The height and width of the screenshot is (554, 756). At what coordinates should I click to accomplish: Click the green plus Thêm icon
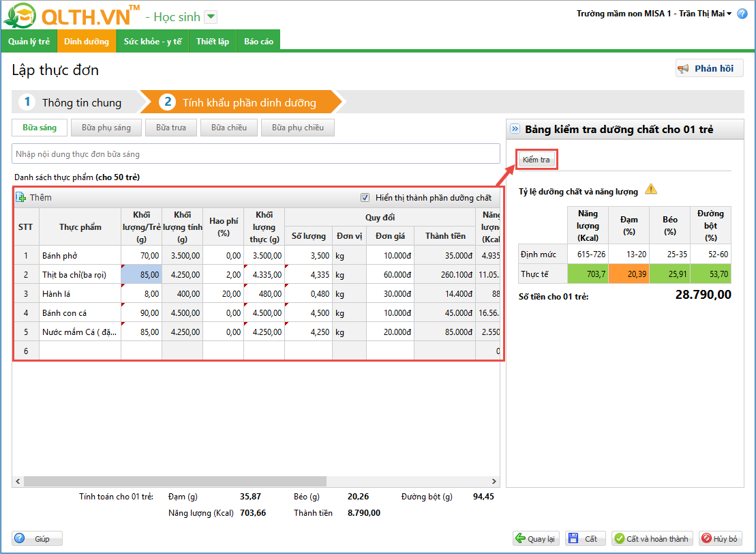click(x=20, y=198)
